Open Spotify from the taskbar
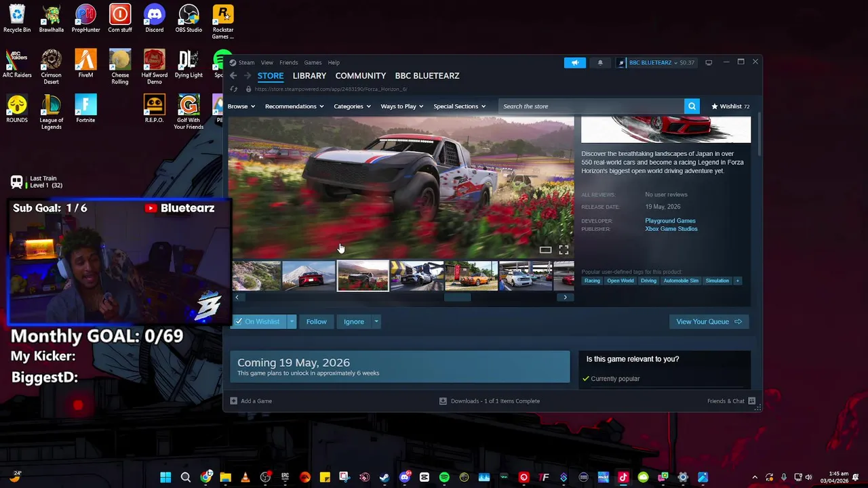Viewport: 868px width, 488px height. [444, 477]
